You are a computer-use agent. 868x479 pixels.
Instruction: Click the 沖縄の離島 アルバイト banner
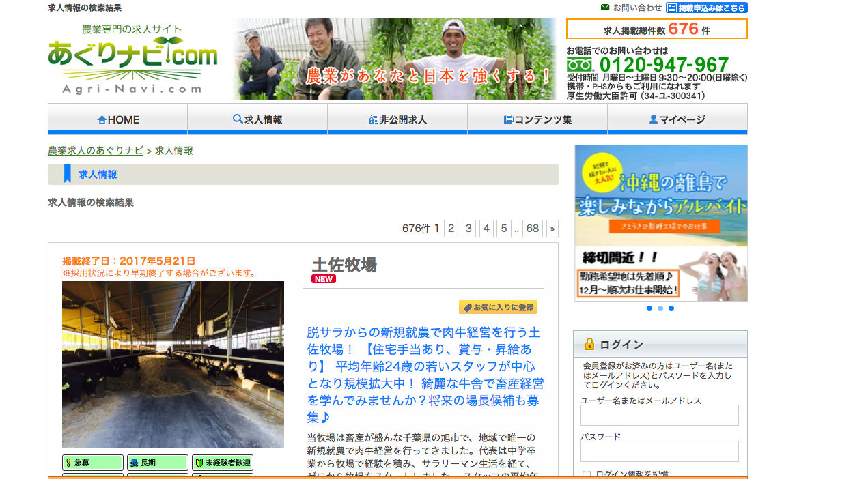(661, 223)
